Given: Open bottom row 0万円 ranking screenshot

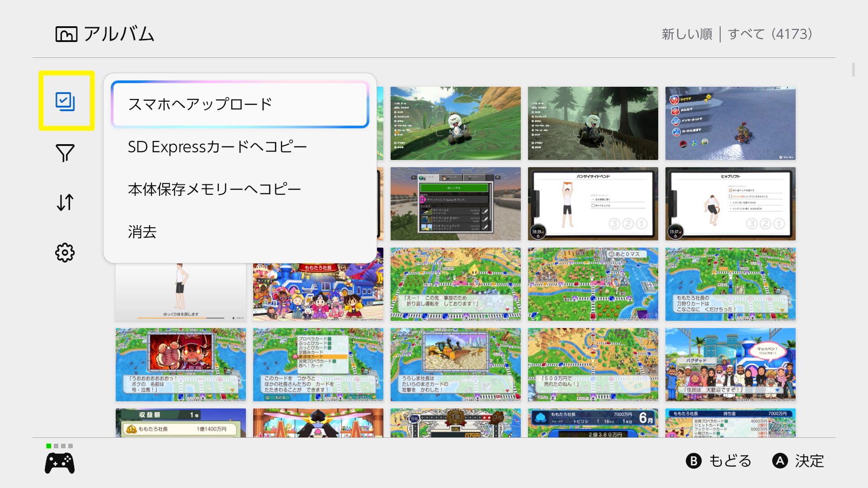Looking at the screenshot, I should click(456, 423).
